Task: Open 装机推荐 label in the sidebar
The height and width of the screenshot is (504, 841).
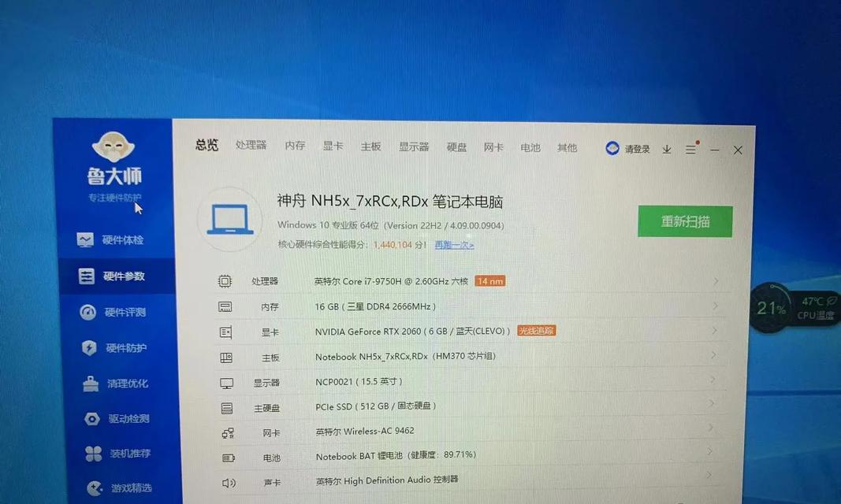Action: 130,454
